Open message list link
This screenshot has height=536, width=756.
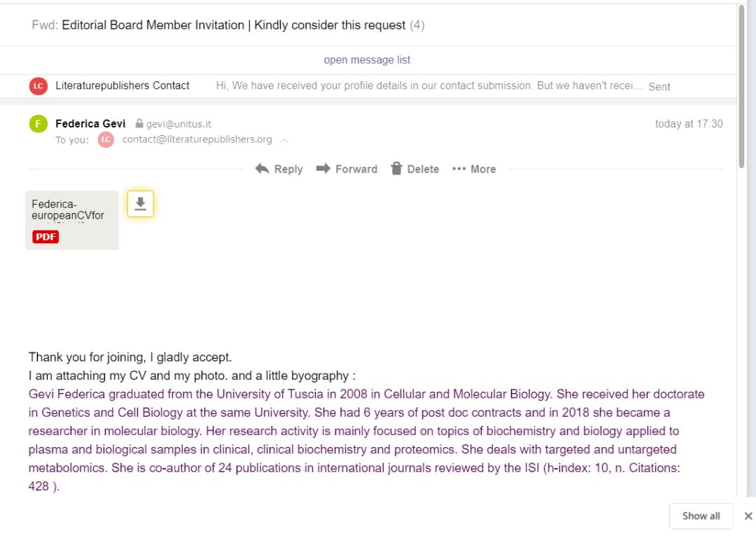pyautogui.click(x=367, y=60)
